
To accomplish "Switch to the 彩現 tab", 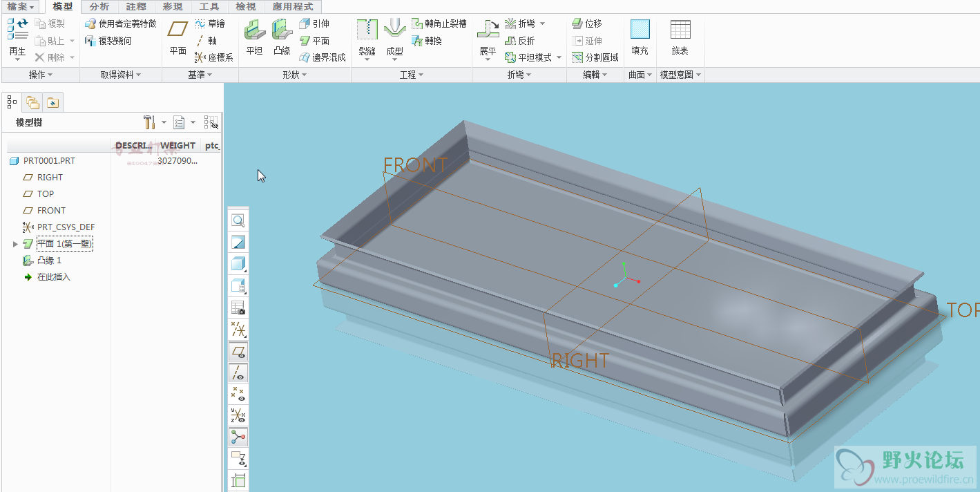I will click(x=173, y=7).
